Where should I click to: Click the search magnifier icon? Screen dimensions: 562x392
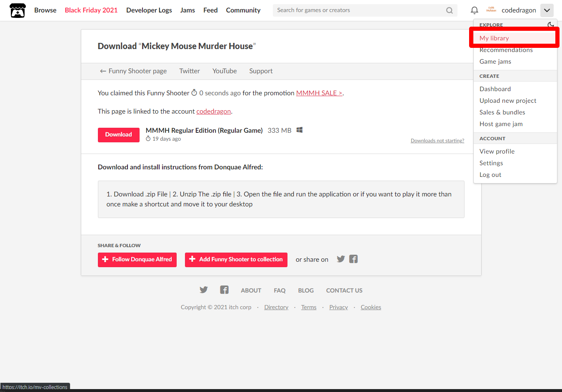point(450,10)
